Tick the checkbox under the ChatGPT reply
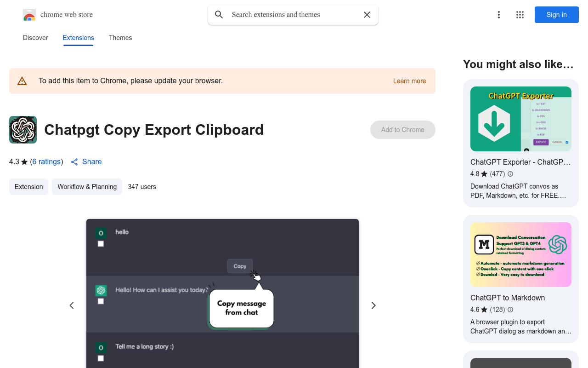 101,301
